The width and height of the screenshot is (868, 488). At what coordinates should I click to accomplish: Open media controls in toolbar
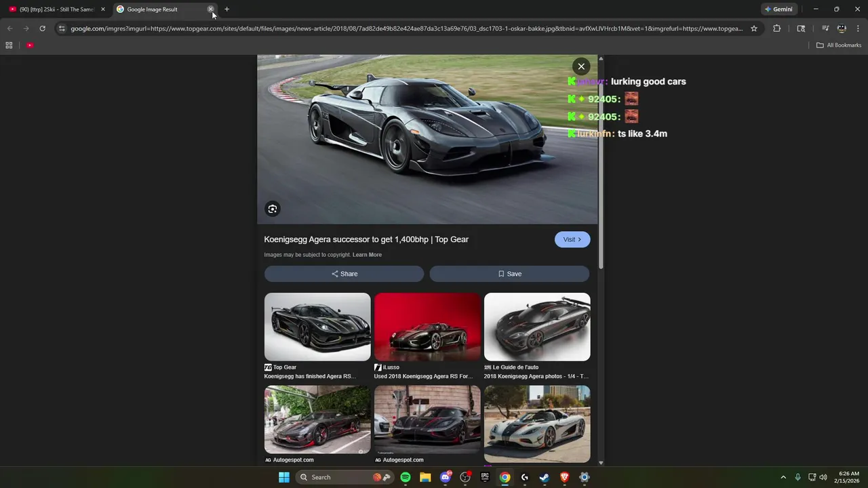[825, 28]
